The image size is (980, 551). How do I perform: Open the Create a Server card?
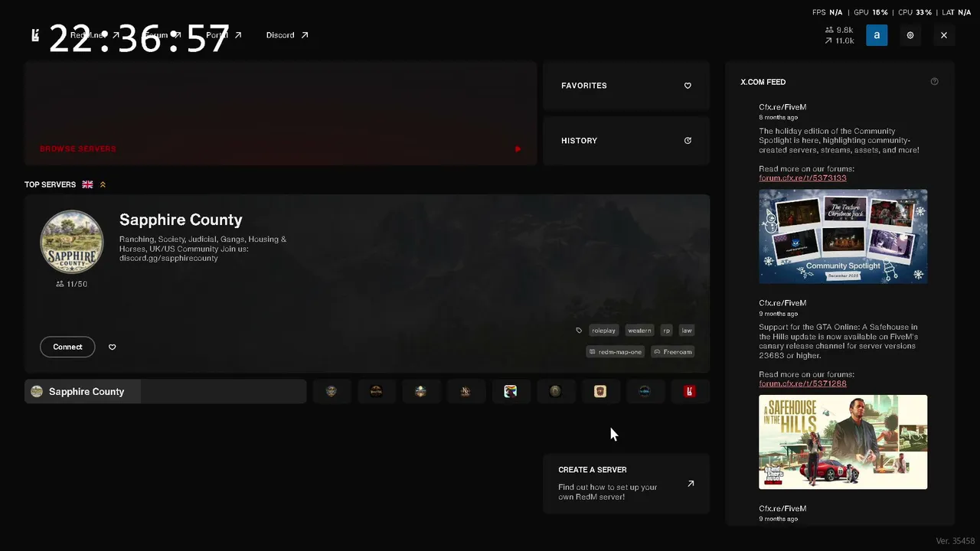(x=626, y=484)
